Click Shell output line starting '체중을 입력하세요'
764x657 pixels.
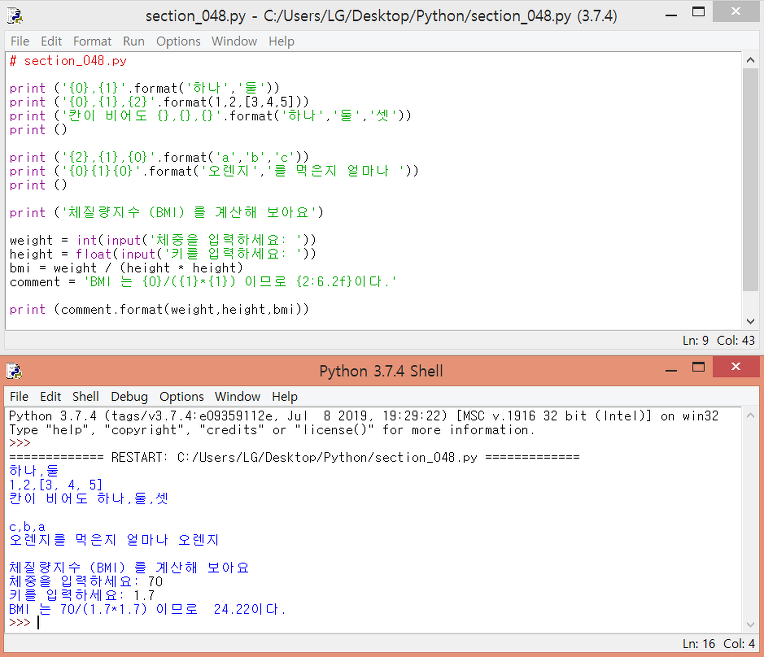tap(86, 581)
